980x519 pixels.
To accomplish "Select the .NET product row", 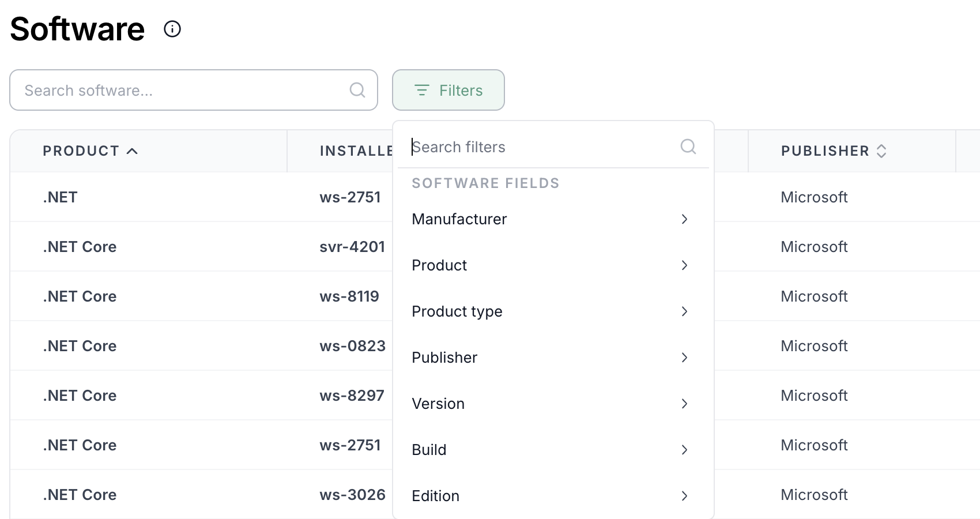I will point(60,197).
